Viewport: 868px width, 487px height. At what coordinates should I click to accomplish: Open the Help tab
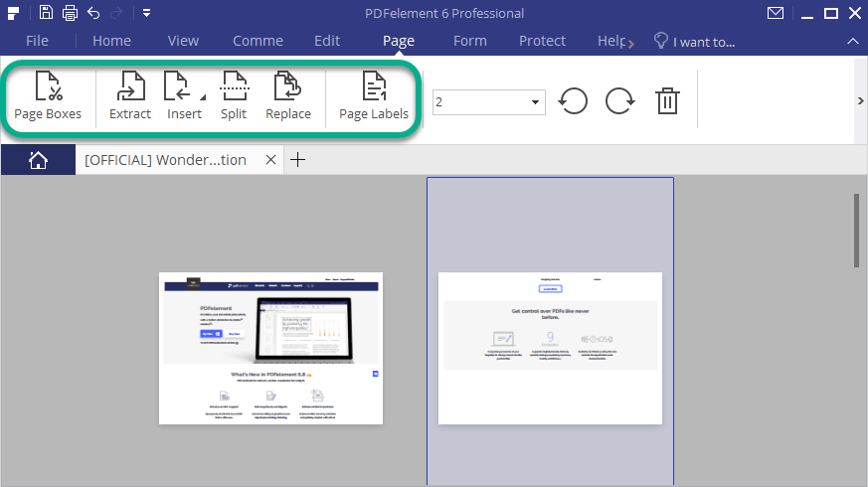(x=611, y=41)
